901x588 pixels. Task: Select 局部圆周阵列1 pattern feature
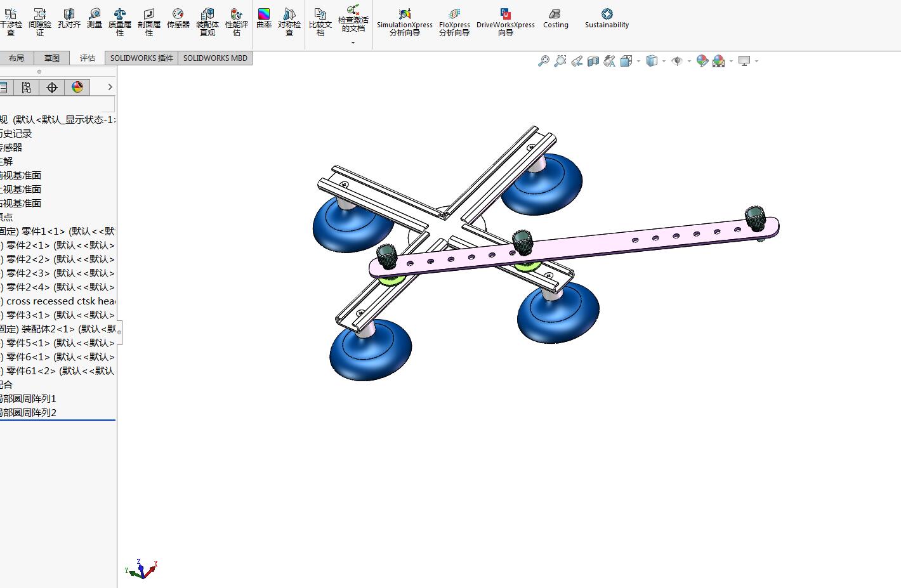tap(29, 399)
